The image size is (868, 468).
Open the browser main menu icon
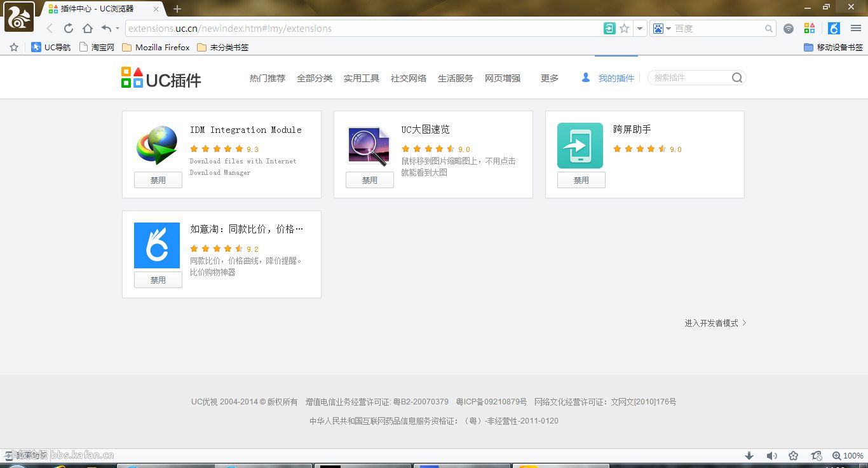[x=855, y=29]
